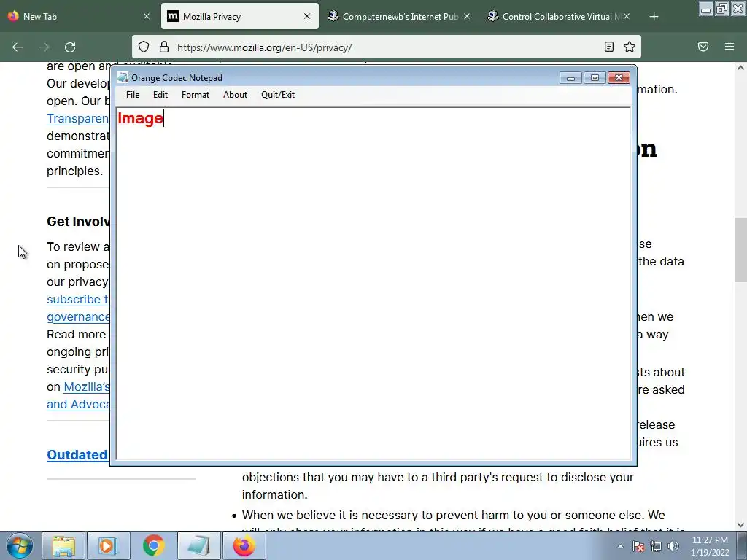This screenshot has height=560, width=747.
Task: Open the Windows Start menu
Action: tap(20, 545)
